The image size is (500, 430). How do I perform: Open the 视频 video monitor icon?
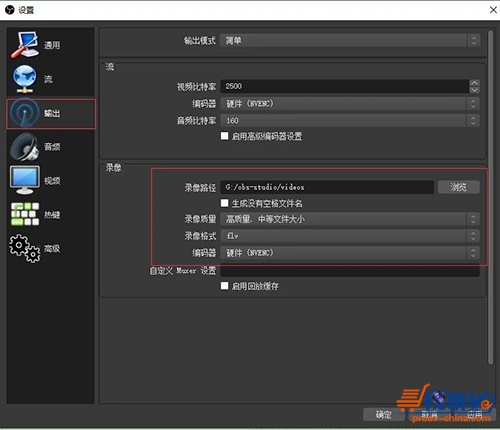24,180
